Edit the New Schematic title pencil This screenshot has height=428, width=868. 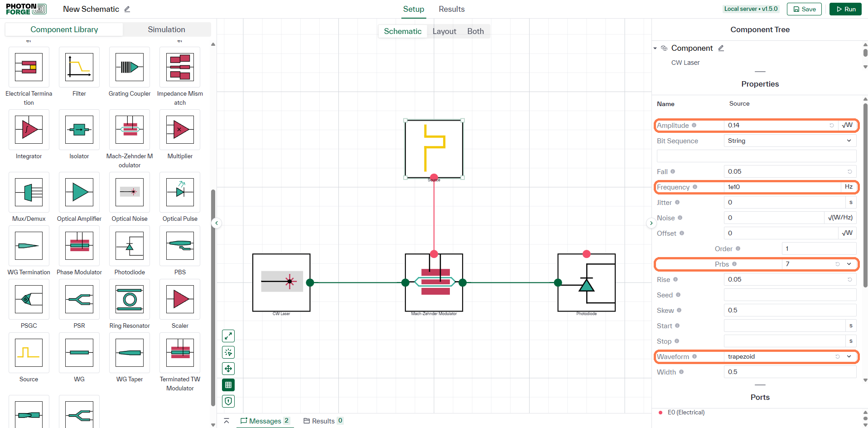pyautogui.click(x=127, y=9)
